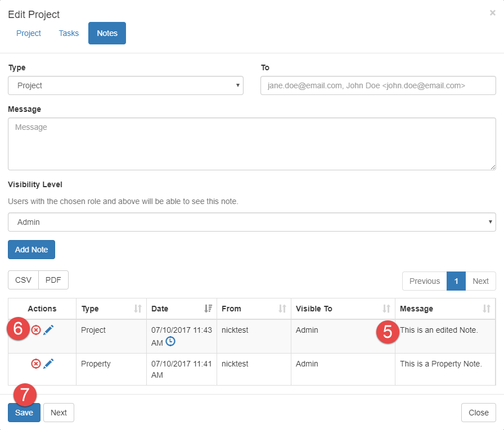Open the Type dropdown showing Project
The width and height of the screenshot is (504, 430).
tap(125, 86)
